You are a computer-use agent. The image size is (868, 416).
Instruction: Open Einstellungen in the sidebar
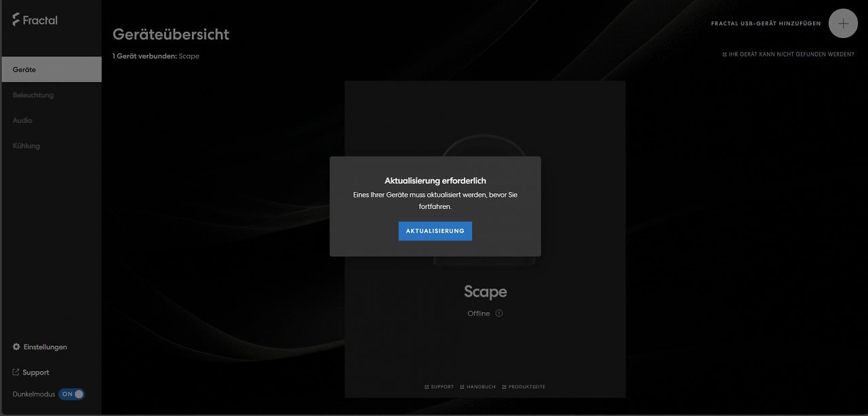[x=40, y=347]
